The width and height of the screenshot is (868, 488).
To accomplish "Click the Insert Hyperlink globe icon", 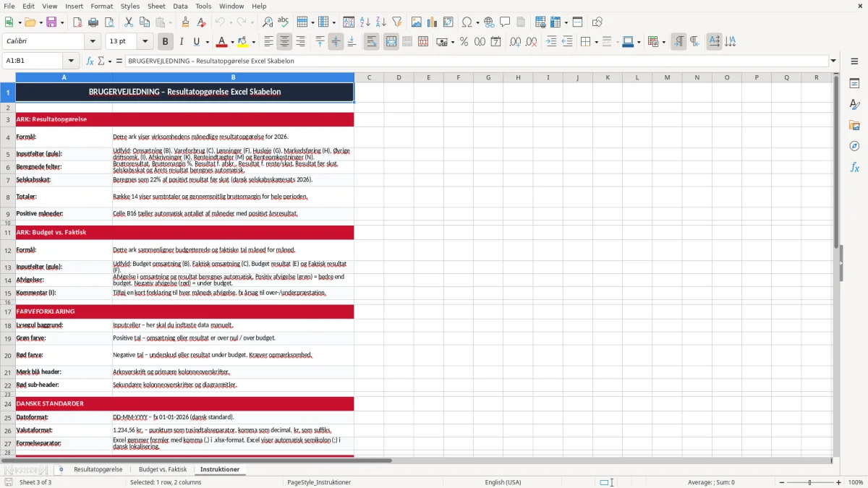I will (x=489, y=22).
